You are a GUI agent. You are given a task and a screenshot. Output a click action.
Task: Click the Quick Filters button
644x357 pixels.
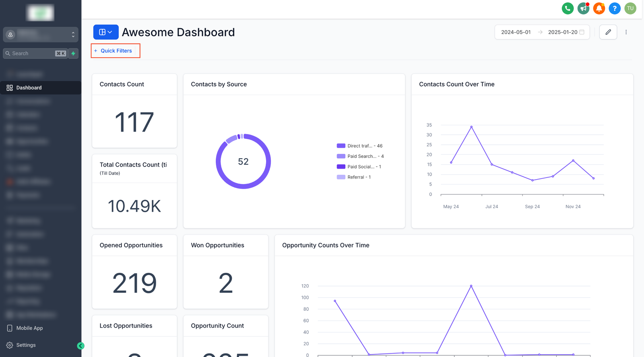click(x=116, y=51)
